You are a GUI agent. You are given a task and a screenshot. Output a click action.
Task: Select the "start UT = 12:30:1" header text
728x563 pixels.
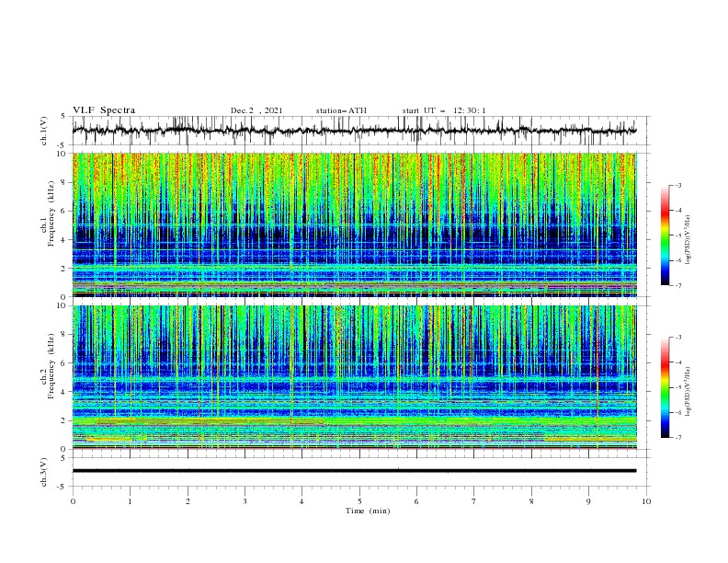click(x=444, y=110)
